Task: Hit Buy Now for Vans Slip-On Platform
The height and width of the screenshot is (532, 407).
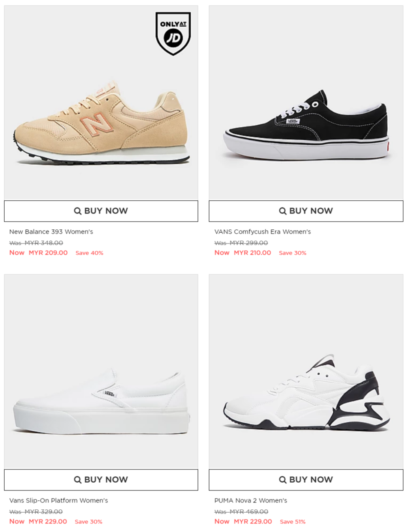Action: click(x=101, y=480)
